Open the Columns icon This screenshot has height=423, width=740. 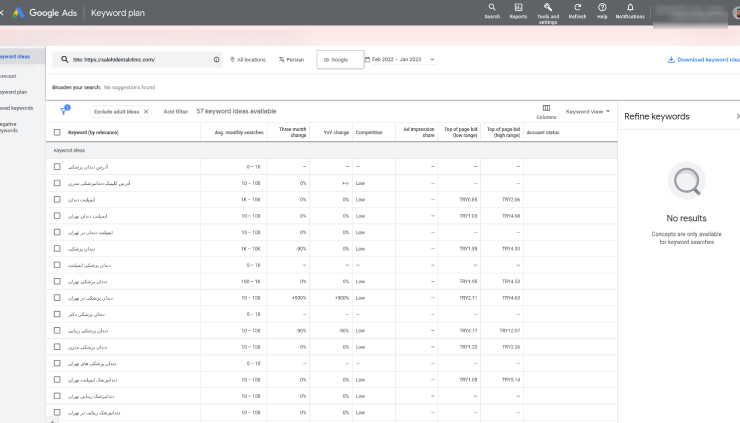[546, 108]
